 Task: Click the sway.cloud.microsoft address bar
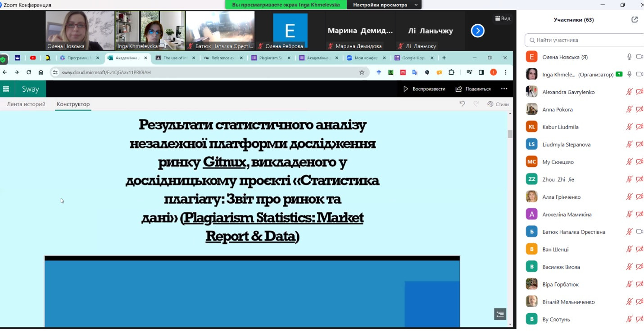tap(209, 72)
